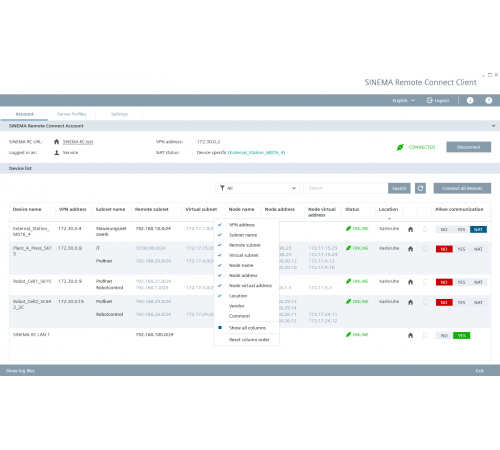
Task: Set NAT for External_Station_M876_4 communication
Action: (x=478, y=229)
